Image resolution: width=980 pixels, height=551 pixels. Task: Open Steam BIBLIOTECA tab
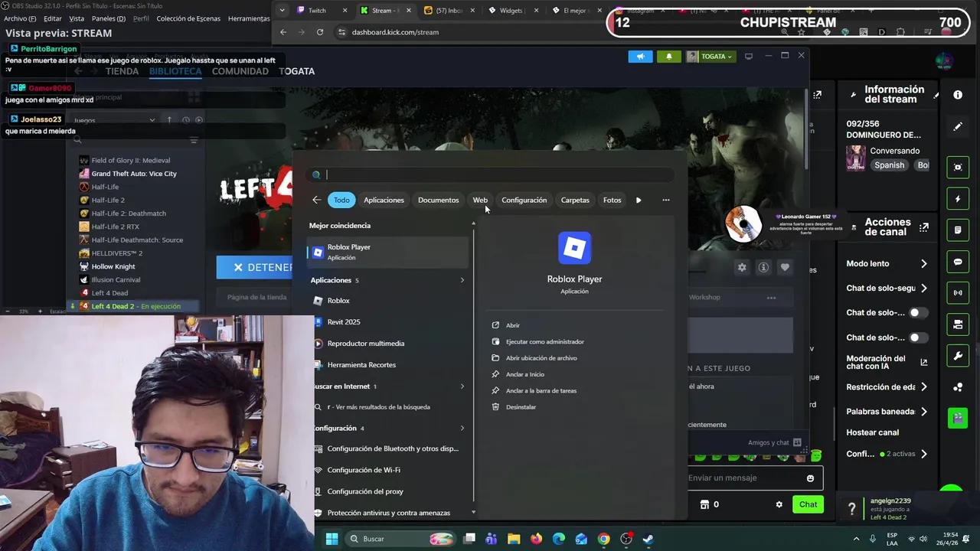click(x=175, y=71)
